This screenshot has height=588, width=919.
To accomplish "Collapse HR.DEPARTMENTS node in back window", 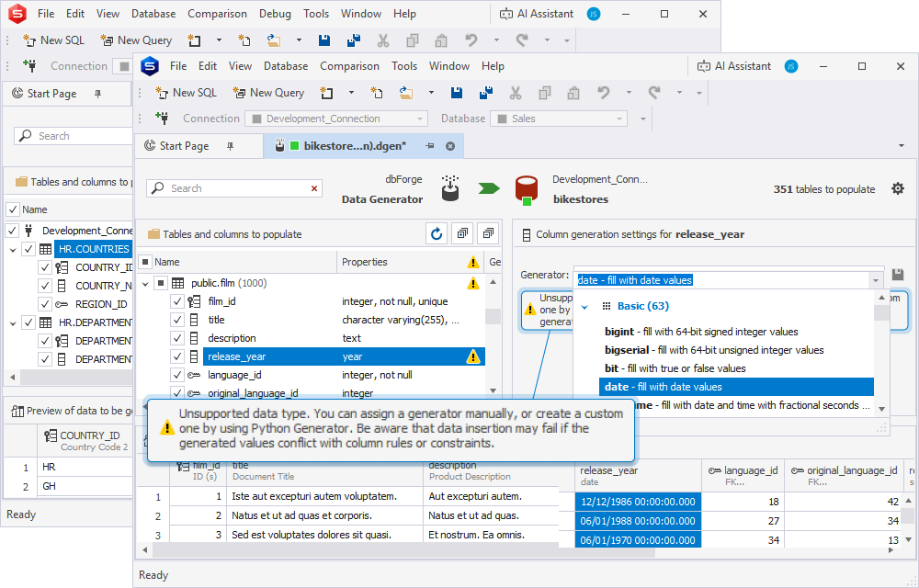I will [12, 322].
